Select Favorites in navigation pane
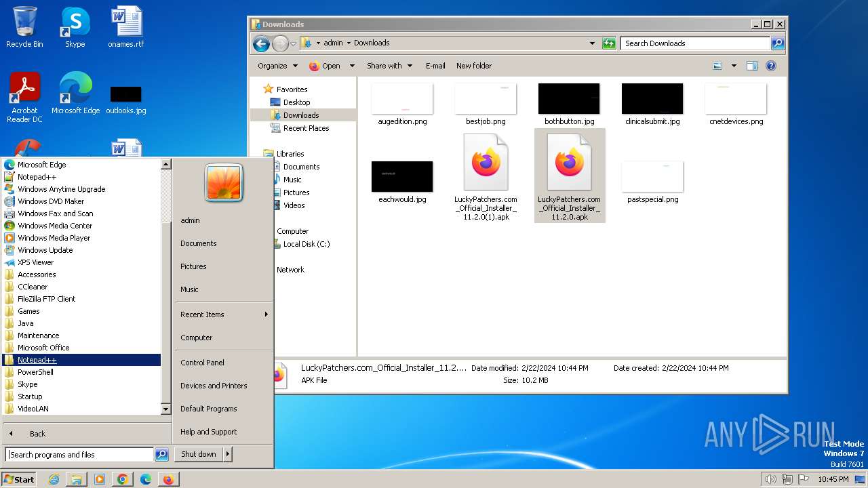This screenshot has height=488, width=868. pos(292,89)
